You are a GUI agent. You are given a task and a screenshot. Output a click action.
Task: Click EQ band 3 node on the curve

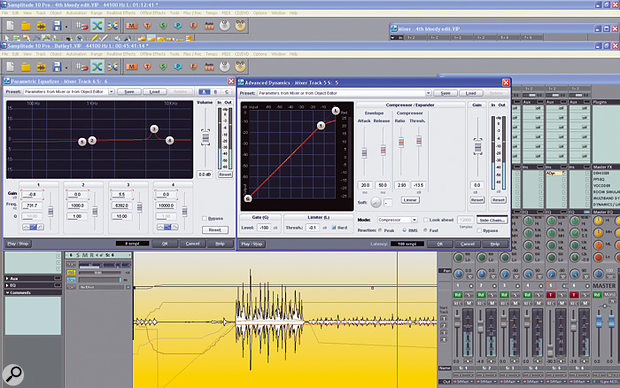pyautogui.click(x=154, y=129)
